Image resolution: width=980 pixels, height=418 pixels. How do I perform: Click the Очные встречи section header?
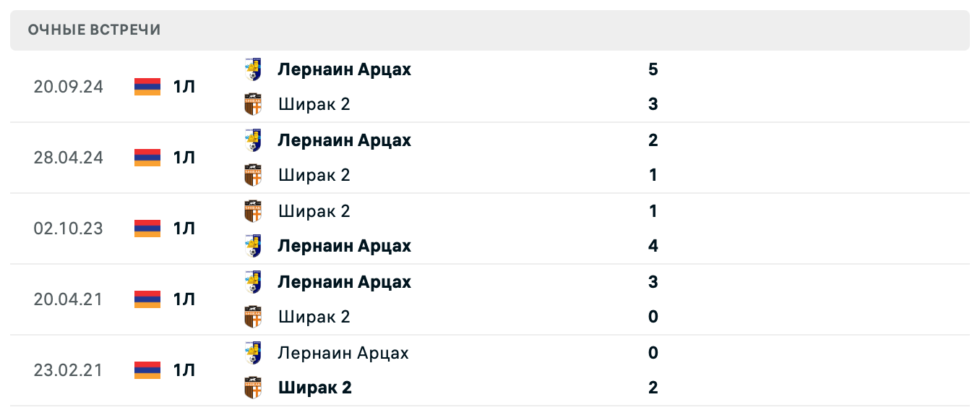(x=95, y=30)
